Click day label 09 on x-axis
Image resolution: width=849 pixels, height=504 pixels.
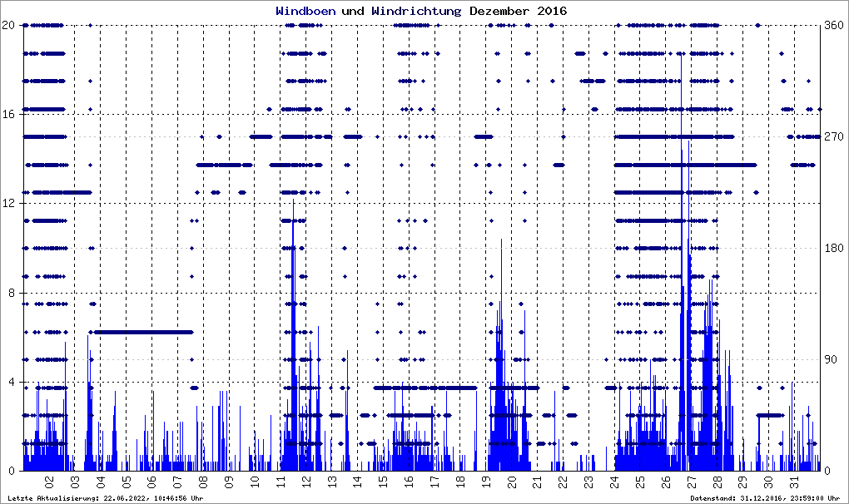[229, 481]
